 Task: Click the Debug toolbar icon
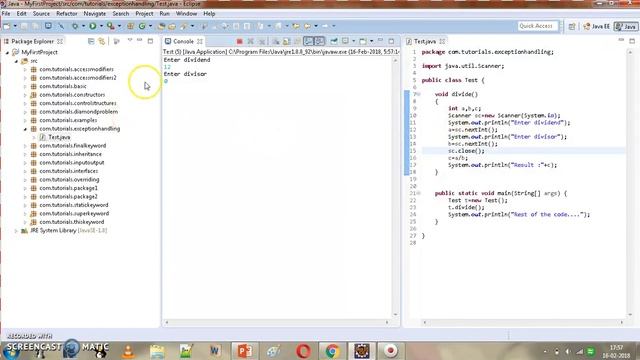point(75,26)
